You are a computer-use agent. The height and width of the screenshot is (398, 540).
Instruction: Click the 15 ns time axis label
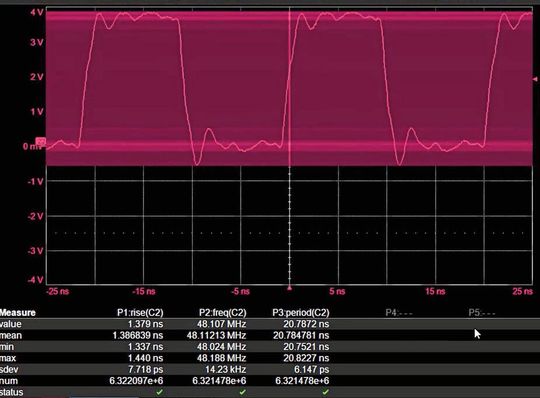pos(435,292)
